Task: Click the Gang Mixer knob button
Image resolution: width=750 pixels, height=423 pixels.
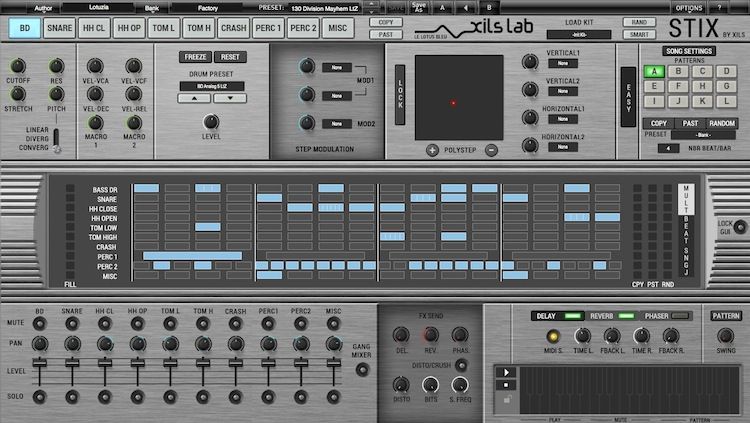Action: click(x=362, y=369)
